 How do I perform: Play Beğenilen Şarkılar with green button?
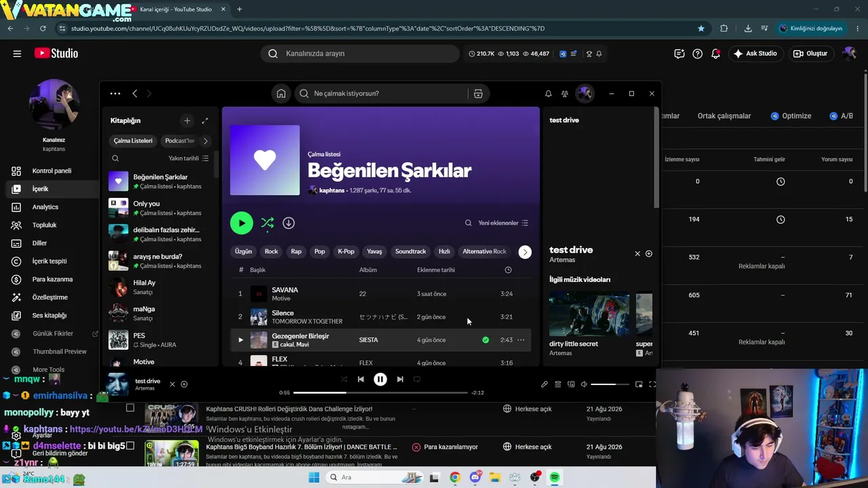click(x=241, y=223)
